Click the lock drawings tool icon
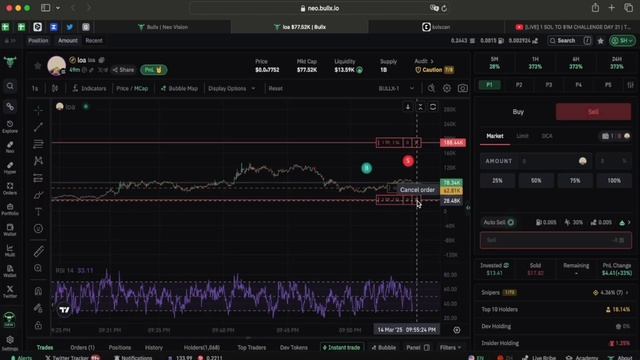The width and height of the screenshot is (640, 360). point(38,325)
